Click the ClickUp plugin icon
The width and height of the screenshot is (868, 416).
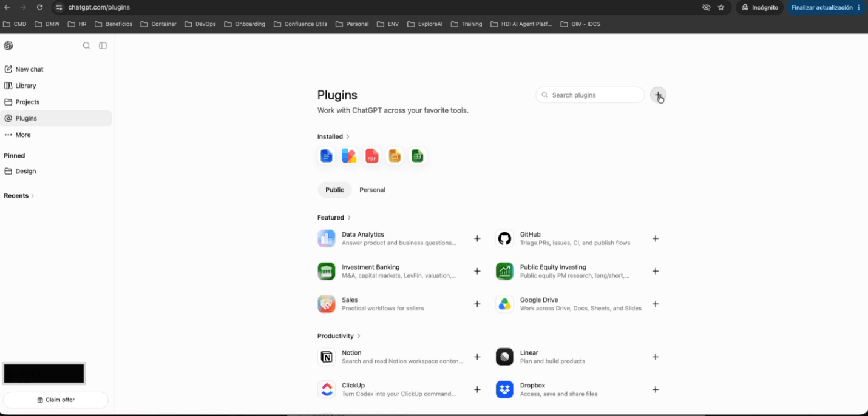327,389
